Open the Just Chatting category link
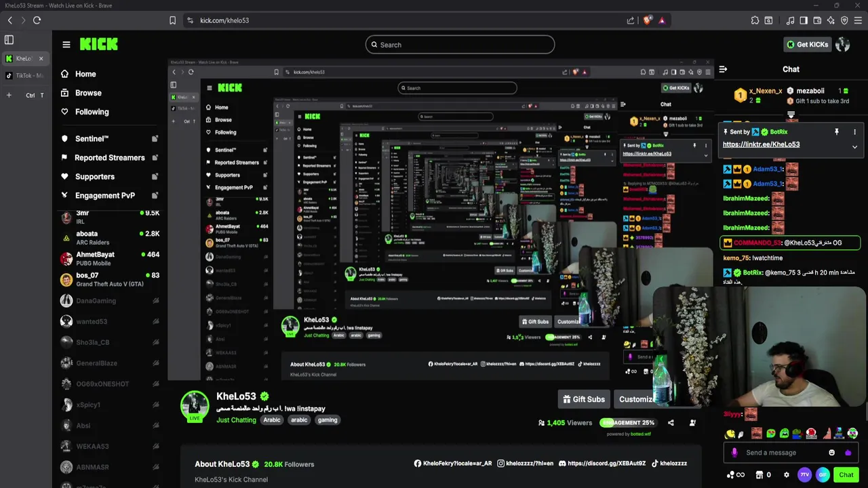 [x=236, y=420]
